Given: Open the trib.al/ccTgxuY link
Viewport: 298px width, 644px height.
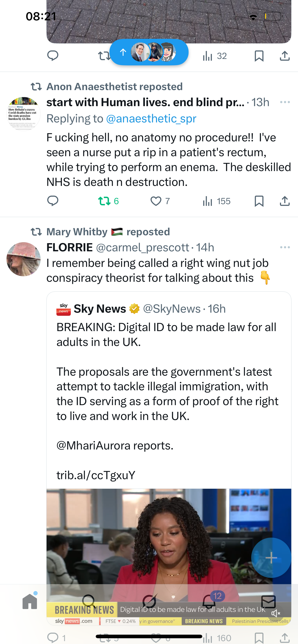Looking at the screenshot, I should (96, 475).
